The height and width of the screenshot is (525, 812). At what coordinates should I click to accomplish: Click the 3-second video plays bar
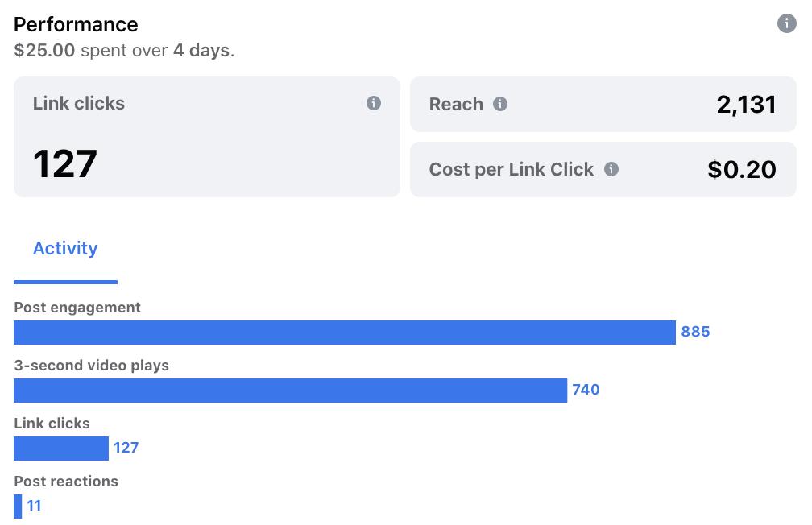[290, 391]
